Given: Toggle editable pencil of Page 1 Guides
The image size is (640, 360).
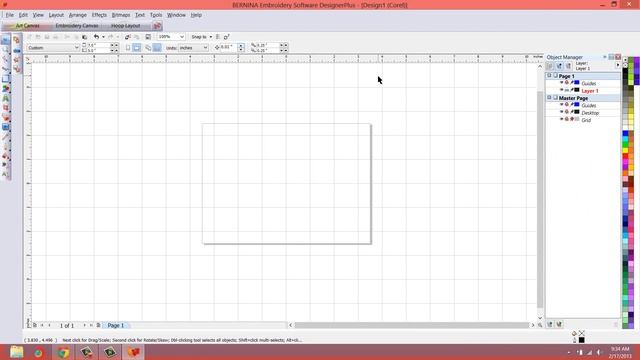Looking at the screenshot, I should pyautogui.click(x=572, y=83).
